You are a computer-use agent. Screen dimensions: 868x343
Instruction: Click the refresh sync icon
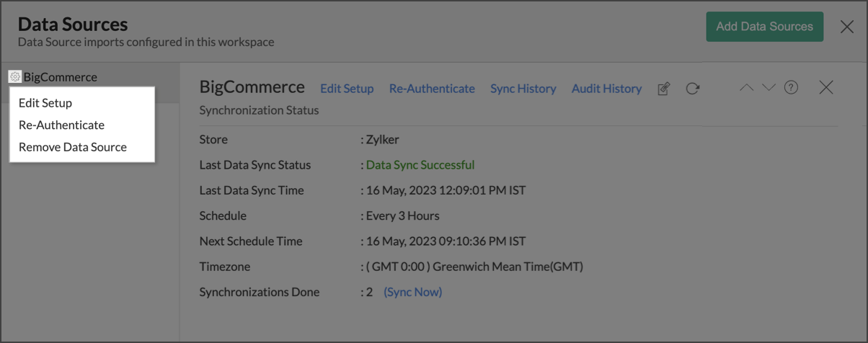[x=693, y=89]
